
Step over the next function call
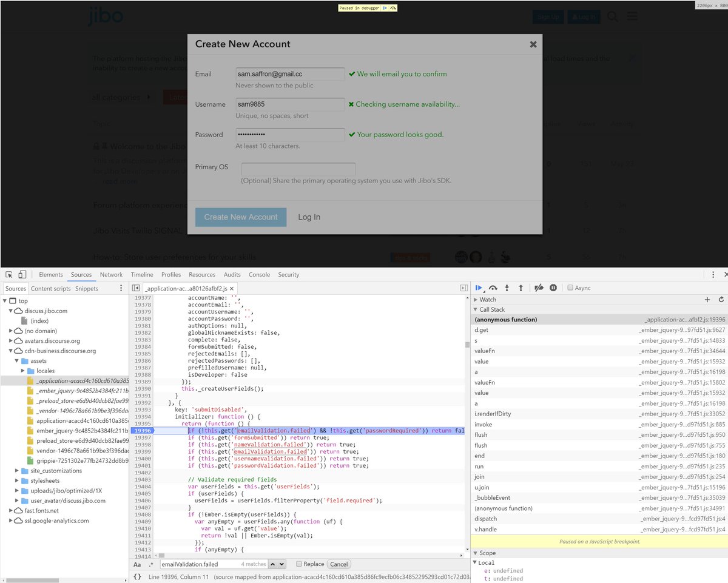tap(493, 288)
